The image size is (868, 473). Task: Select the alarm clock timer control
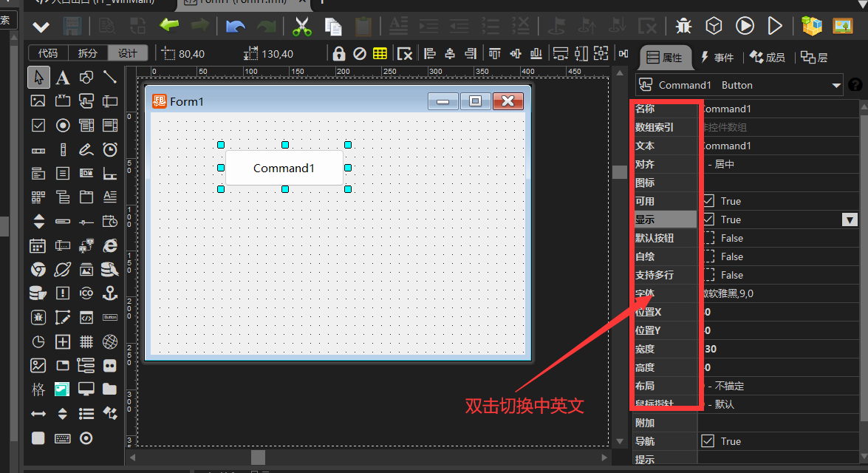coord(110,149)
